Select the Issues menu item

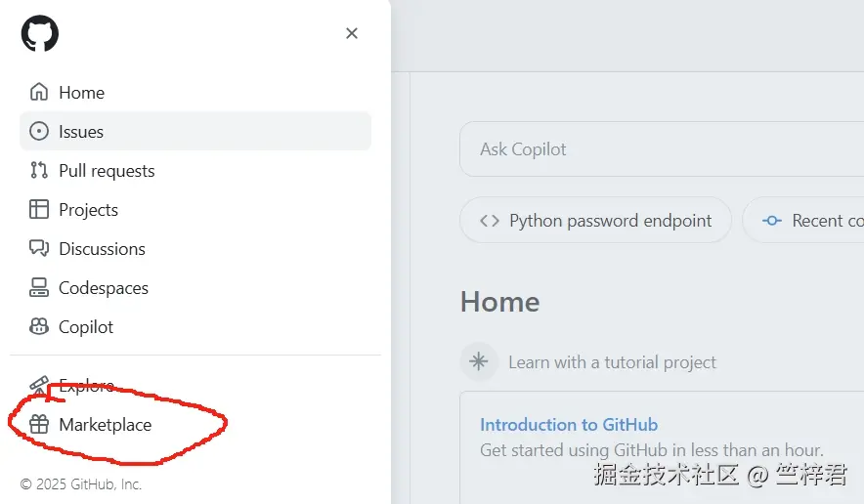pos(81,132)
